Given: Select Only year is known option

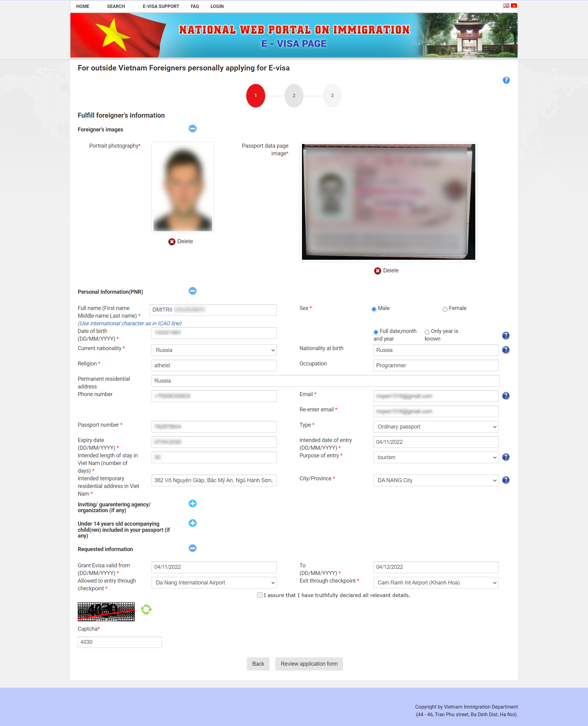Looking at the screenshot, I should coord(427,332).
